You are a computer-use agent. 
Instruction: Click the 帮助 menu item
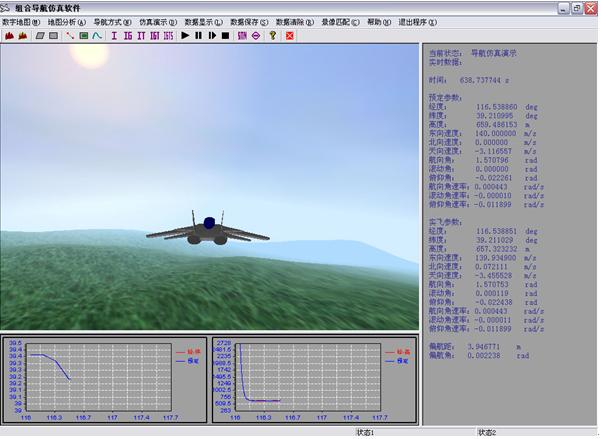[x=377, y=21]
